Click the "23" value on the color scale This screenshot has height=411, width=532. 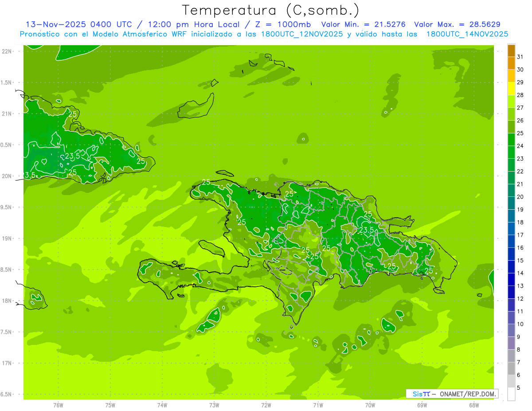pyautogui.click(x=520, y=159)
